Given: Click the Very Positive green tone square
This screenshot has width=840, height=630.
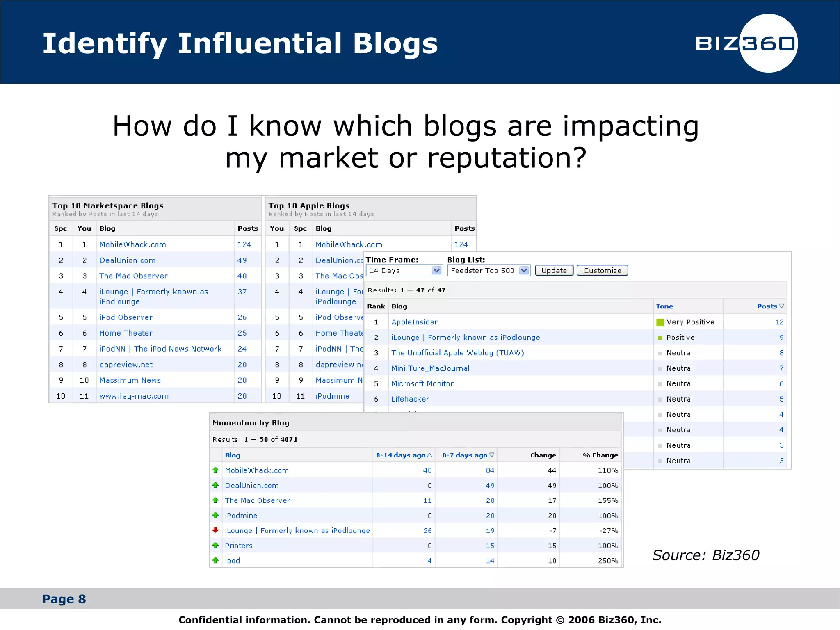Looking at the screenshot, I should point(660,322).
